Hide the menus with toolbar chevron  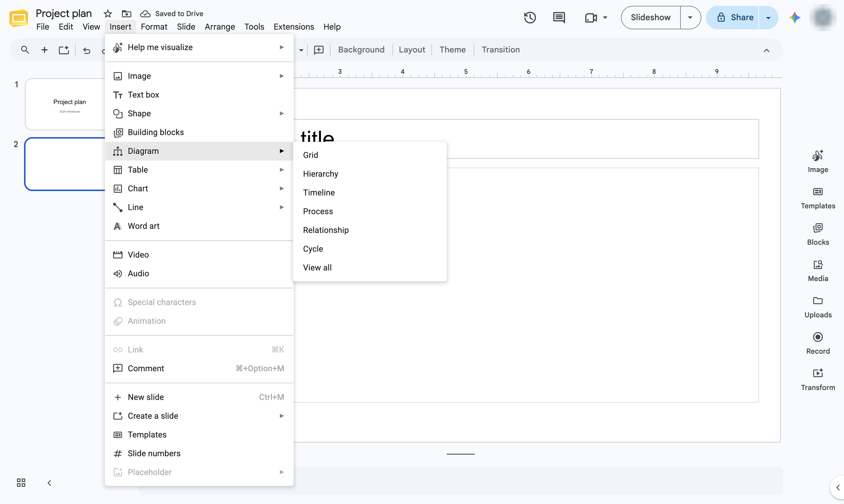[x=766, y=50]
